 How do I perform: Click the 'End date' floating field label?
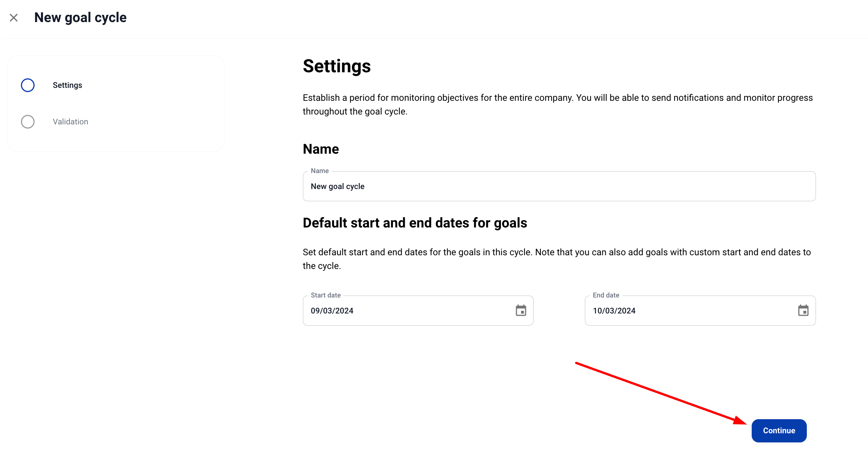606,295
